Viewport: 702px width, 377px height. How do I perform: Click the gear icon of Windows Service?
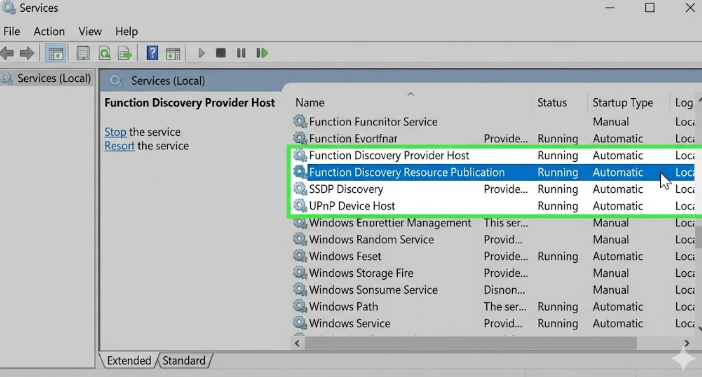coord(300,323)
